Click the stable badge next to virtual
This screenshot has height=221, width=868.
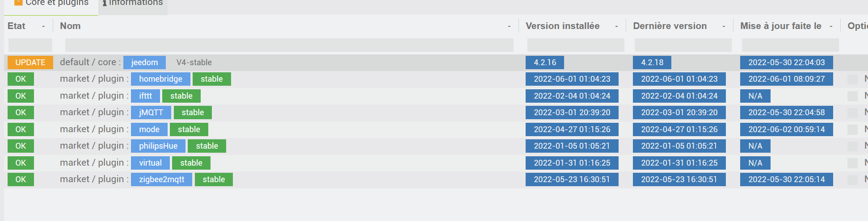[x=191, y=163]
